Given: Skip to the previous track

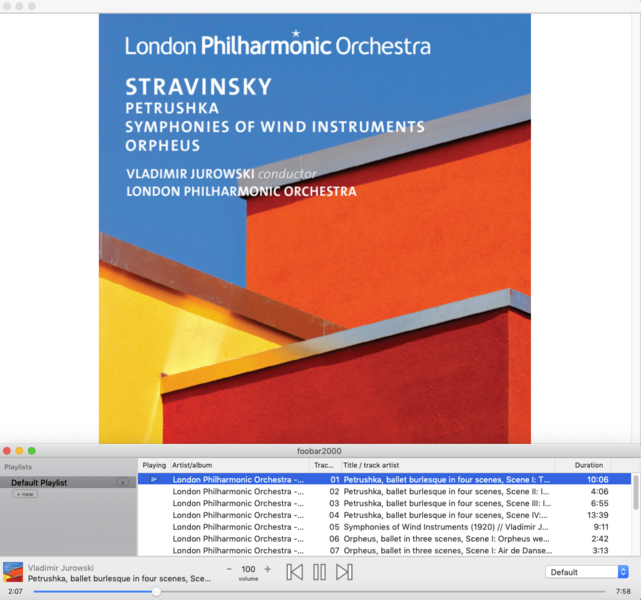Looking at the screenshot, I should pyautogui.click(x=295, y=572).
